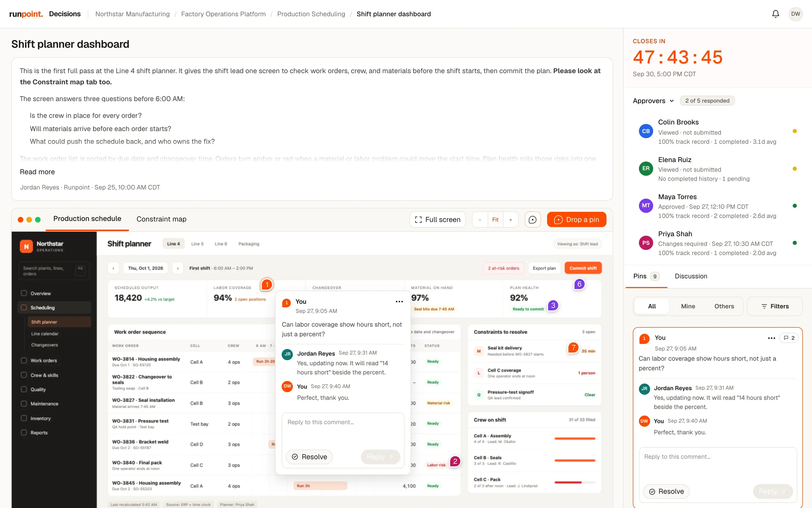Expand the Approvers dropdown
The height and width of the screenshot is (508, 812).
click(653, 101)
